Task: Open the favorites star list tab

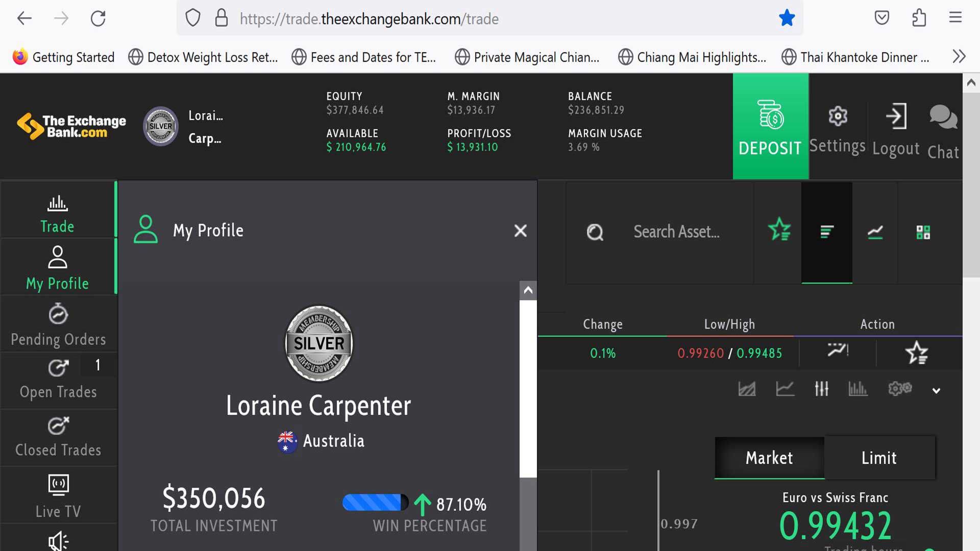Action: tap(779, 230)
